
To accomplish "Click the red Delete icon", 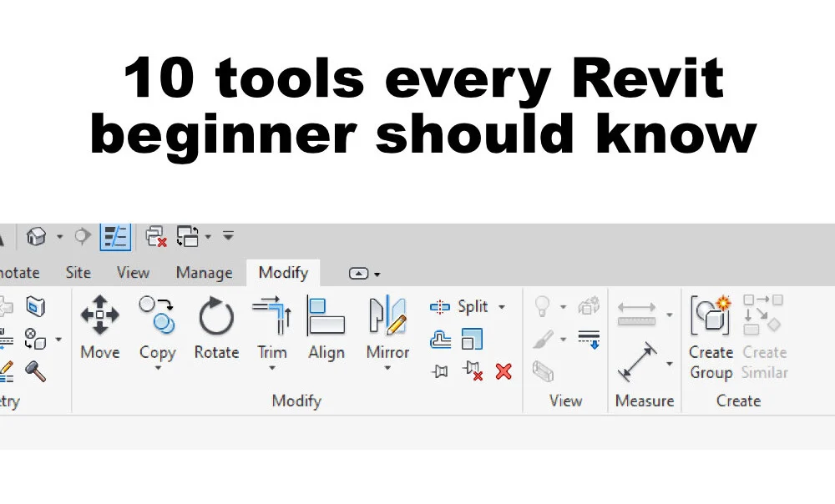I will 504,371.
